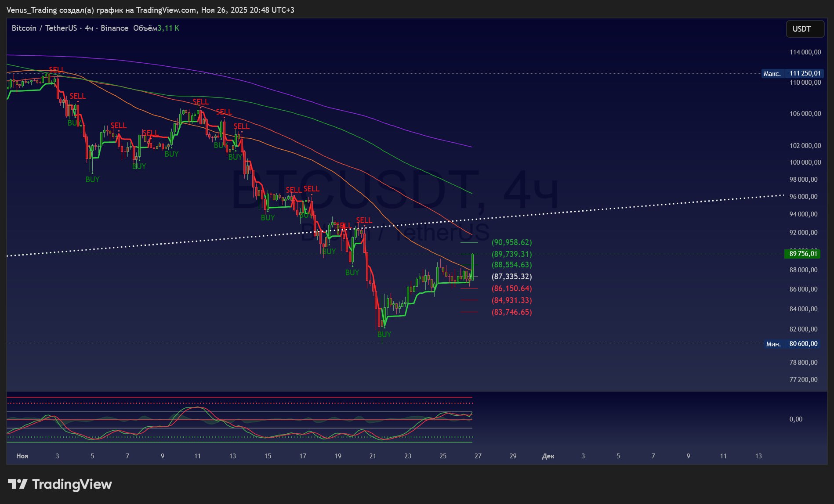
Task: Click the Дек month label on time axis
Action: [548, 456]
